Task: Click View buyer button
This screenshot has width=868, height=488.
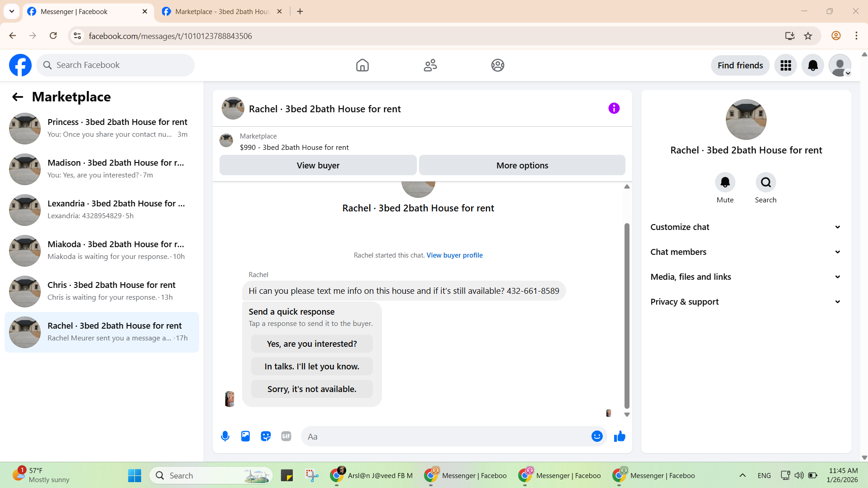Action: point(318,165)
